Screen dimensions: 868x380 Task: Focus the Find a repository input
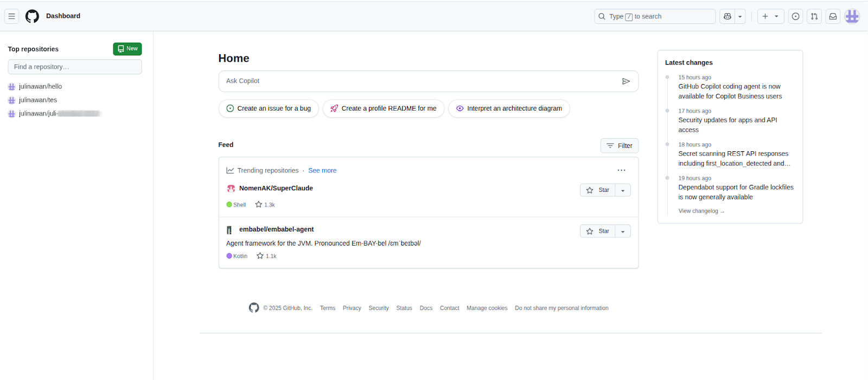click(x=75, y=67)
